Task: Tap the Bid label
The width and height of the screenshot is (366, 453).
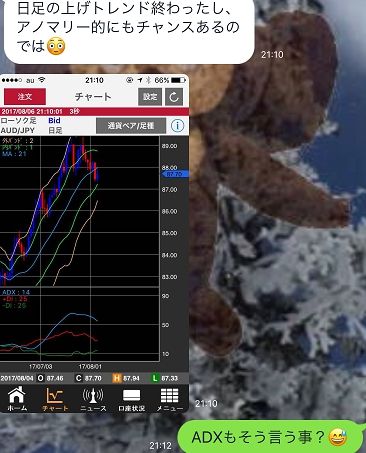Action: coord(54,120)
